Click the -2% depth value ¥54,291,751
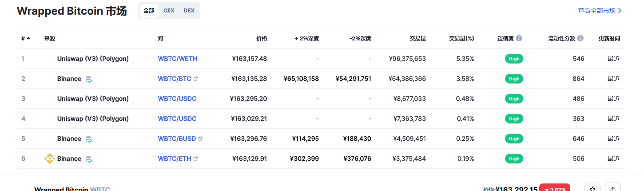 coord(354,79)
